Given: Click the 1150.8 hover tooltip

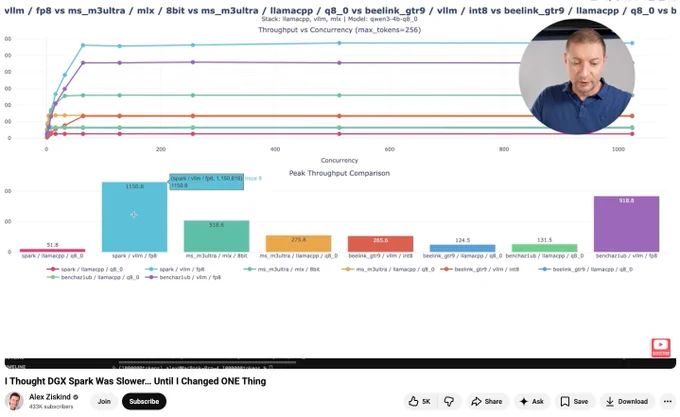Looking at the screenshot, I should click(206, 182).
